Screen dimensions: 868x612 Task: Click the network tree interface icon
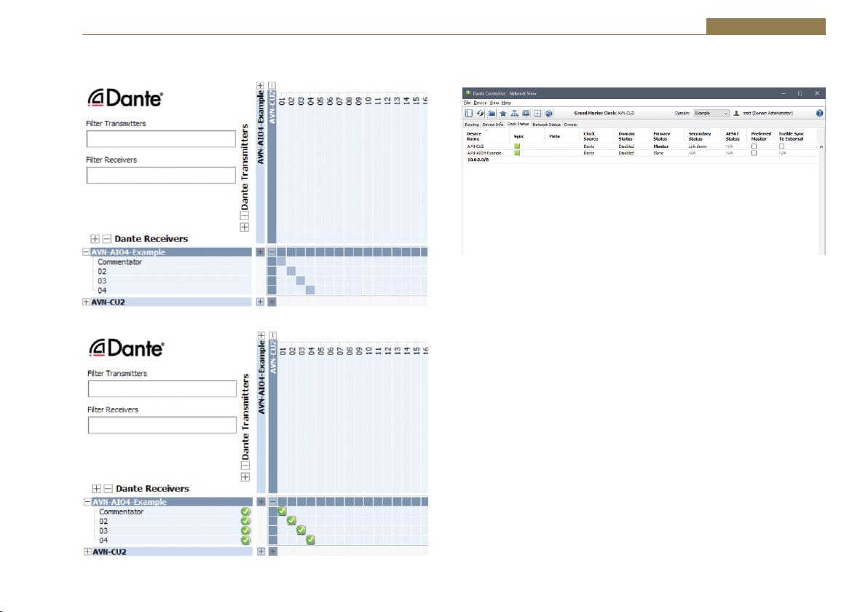514,113
